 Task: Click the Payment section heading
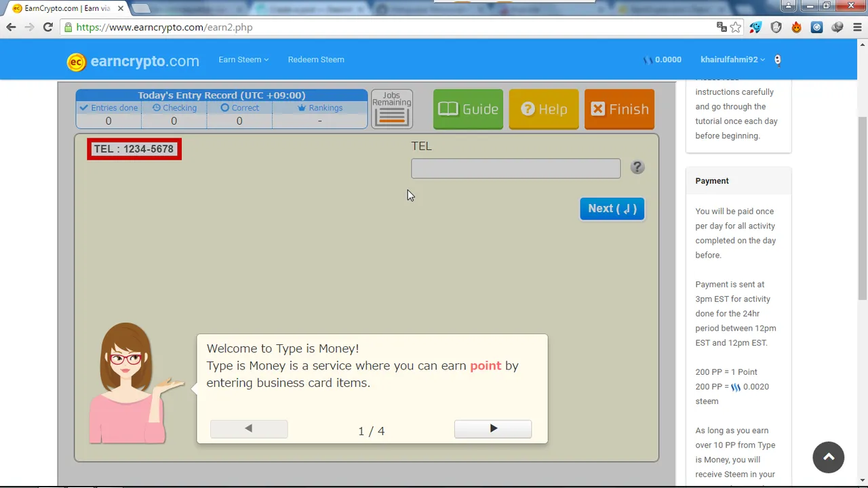(x=712, y=181)
